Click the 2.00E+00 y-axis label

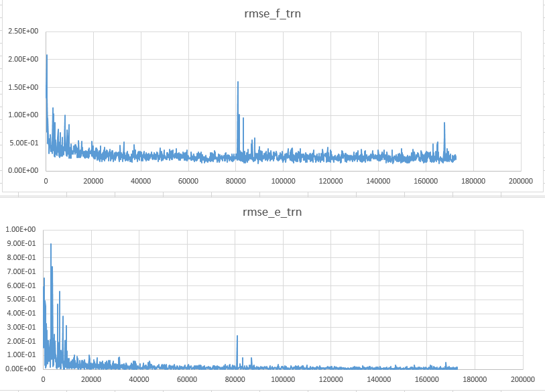pyautogui.click(x=23, y=59)
